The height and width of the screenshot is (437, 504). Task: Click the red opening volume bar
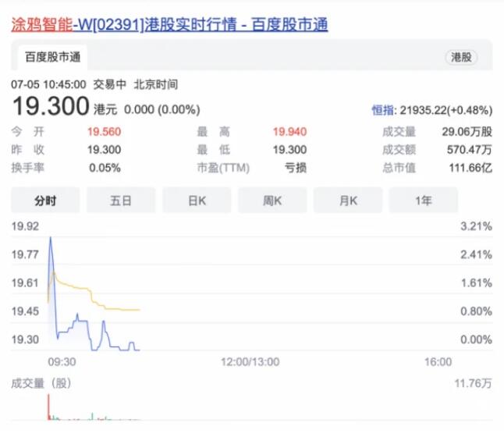coord(49,407)
